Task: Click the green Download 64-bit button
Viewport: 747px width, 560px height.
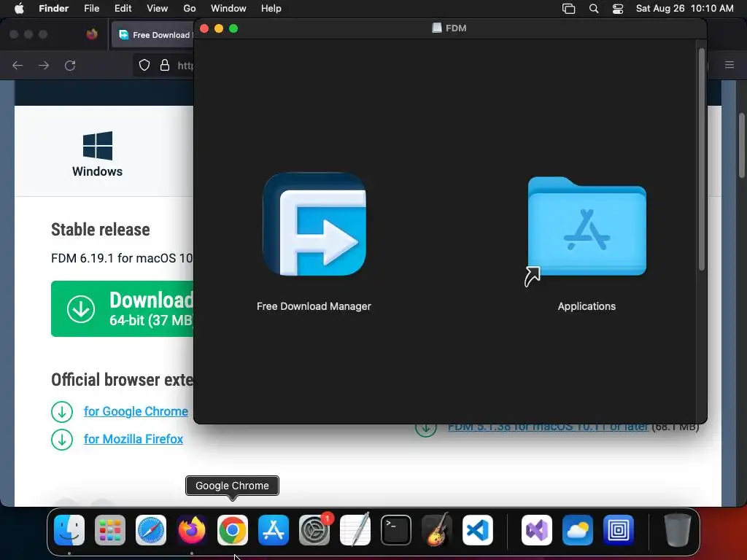Action: click(x=123, y=308)
